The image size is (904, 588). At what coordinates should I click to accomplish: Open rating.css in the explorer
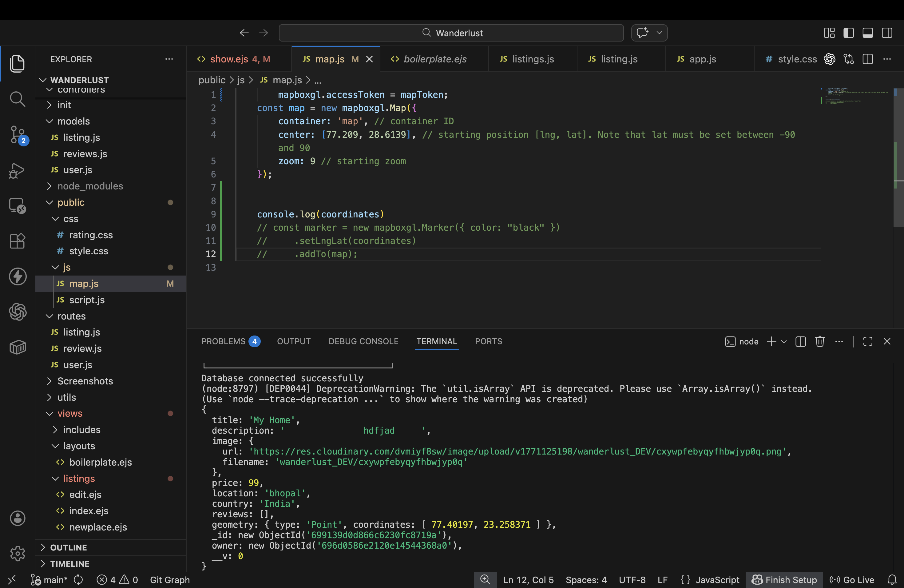pos(110,235)
